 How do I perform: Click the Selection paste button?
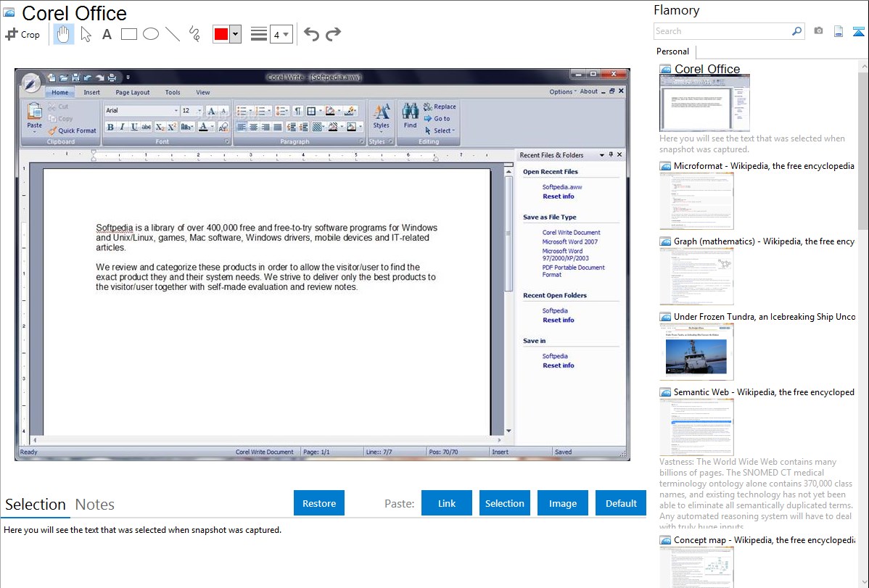point(504,503)
